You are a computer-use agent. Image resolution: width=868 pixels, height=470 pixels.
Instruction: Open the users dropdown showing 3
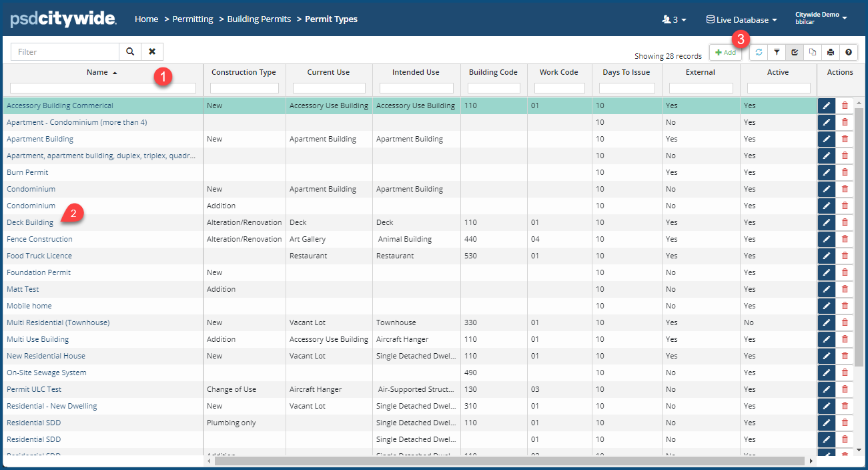click(x=674, y=20)
